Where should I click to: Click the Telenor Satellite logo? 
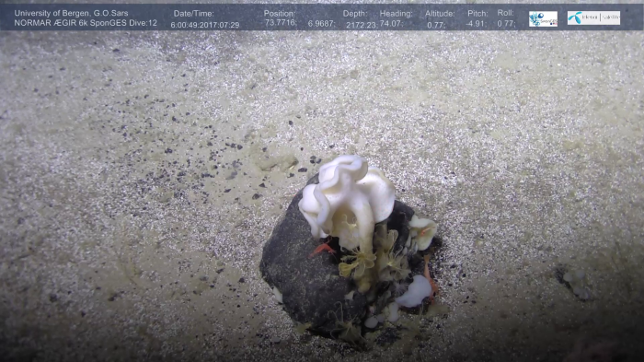[x=593, y=18]
